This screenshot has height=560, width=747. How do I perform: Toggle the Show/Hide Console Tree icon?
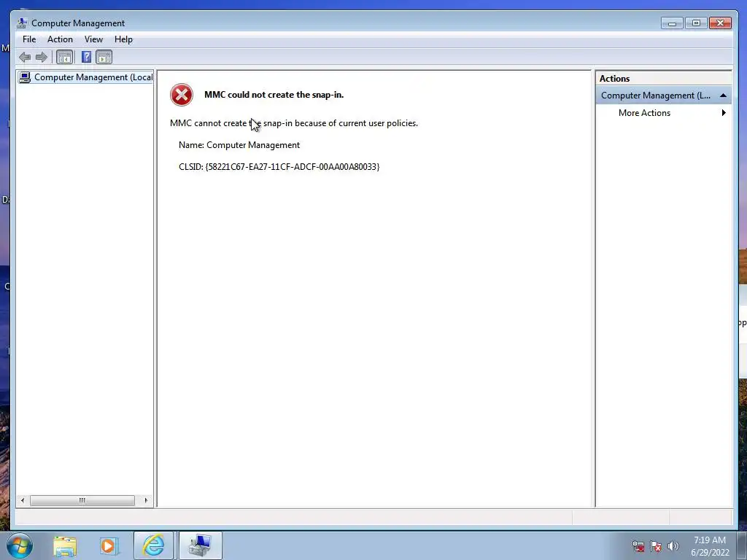(x=64, y=58)
